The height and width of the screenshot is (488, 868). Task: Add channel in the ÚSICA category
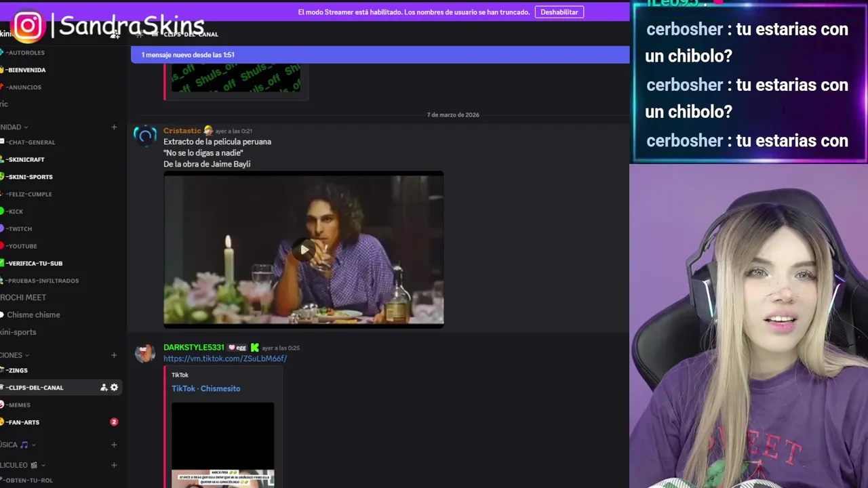click(114, 445)
